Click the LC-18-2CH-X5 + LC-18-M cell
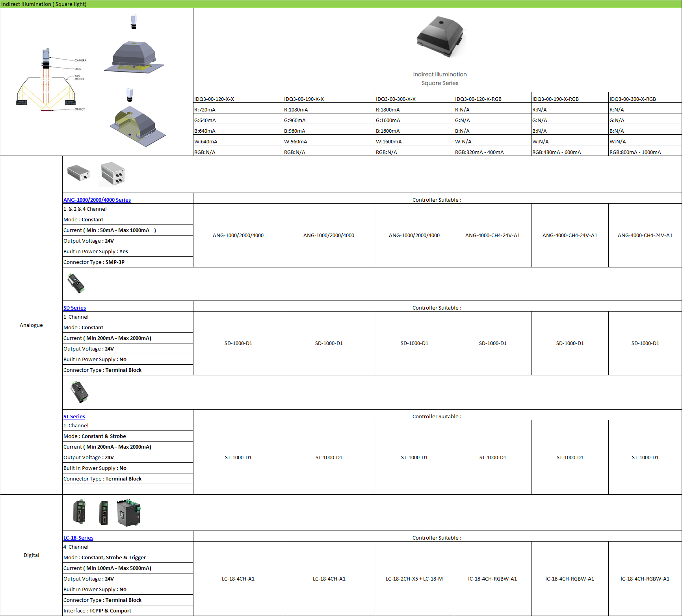 pyautogui.click(x=414, y=579)
